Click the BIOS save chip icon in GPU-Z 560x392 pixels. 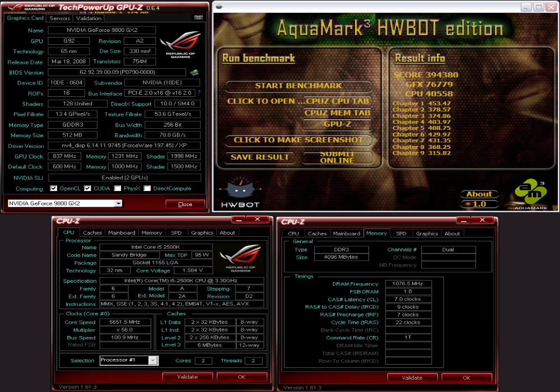tap(194, 72)
